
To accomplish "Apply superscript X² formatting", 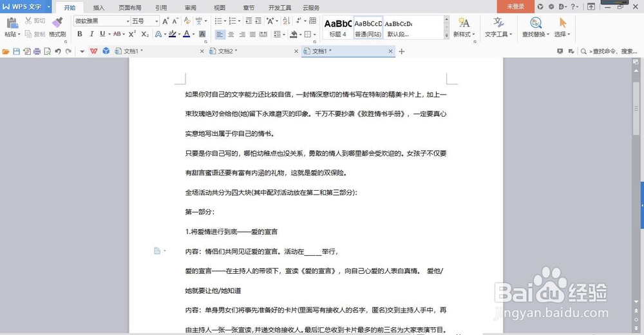I will pos(132,34).
